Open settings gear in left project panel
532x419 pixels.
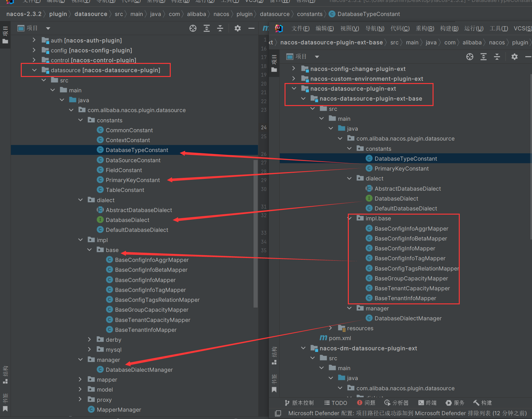click(238, 28)
